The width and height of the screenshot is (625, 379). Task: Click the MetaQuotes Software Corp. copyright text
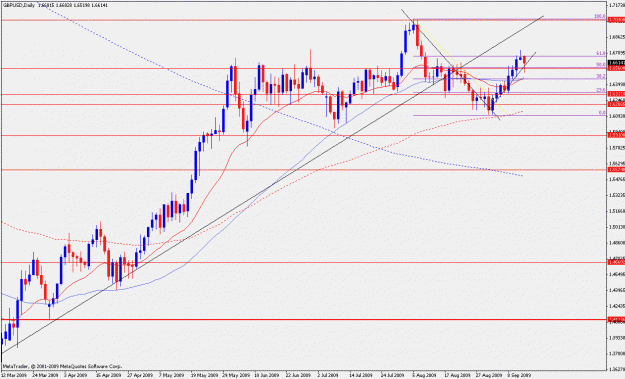62,366
